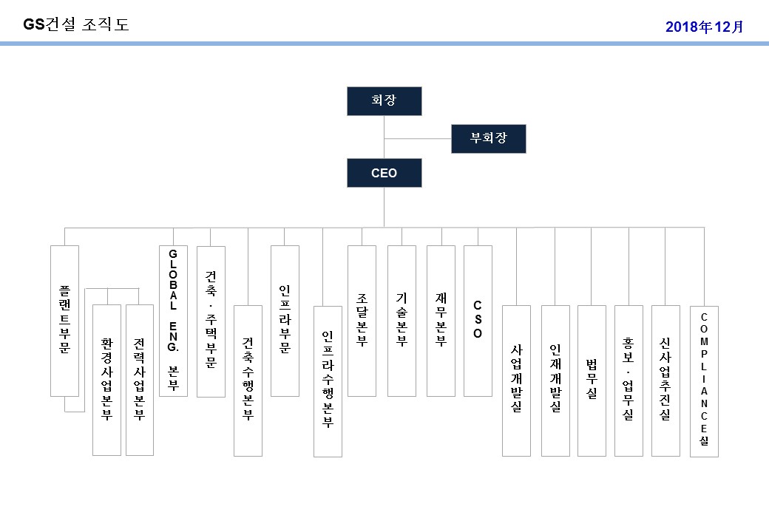The image size is (769, 532).
Task: Click the 인재개발실 box
Action: tap(555, 381)
